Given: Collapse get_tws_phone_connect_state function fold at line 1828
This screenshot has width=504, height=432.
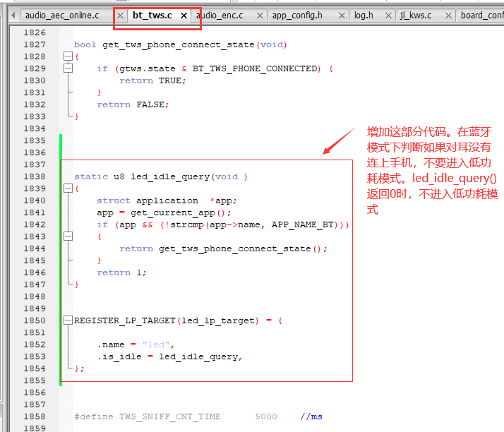Looking at the screenshot, I should point(68,56).
